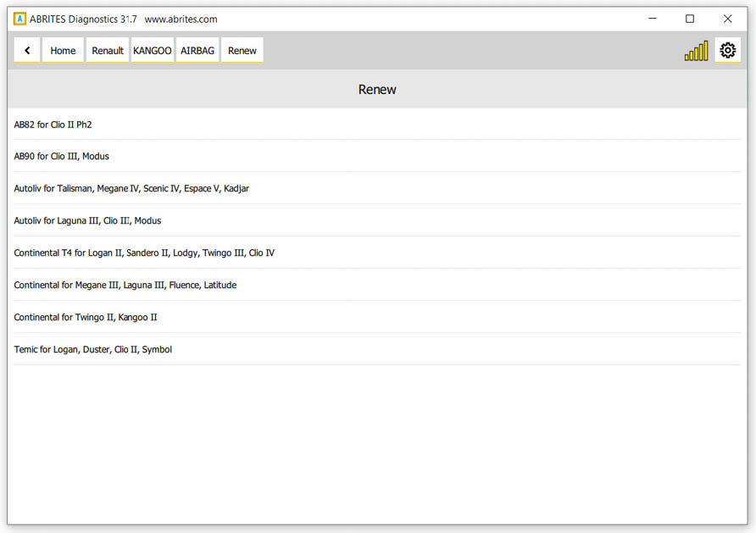Open the settings gear icon

click(727, 51)
